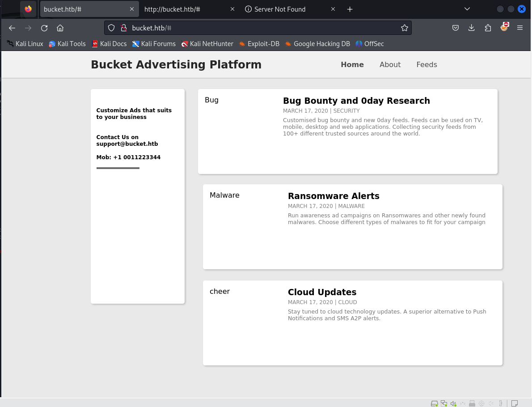Open the Kali Forums bookmark
Screen dimensions: 532x407
coord(154,44)
